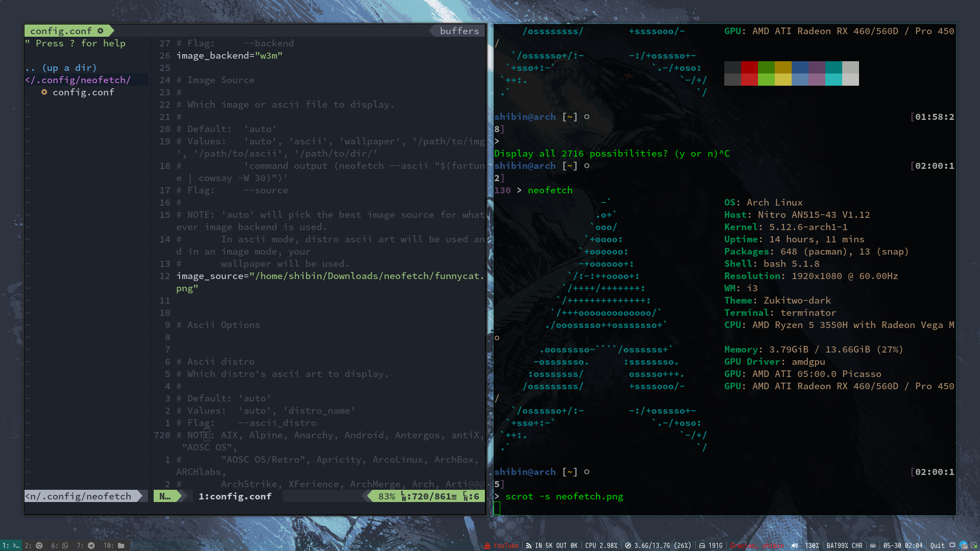Open the YouTube link in the status bar
This screenshot has height=551, width=980.
click(x=505, y=545)
